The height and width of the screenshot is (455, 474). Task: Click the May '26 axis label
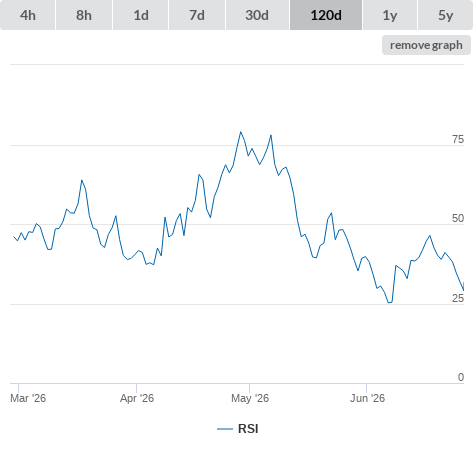click(x=250, y=398)
